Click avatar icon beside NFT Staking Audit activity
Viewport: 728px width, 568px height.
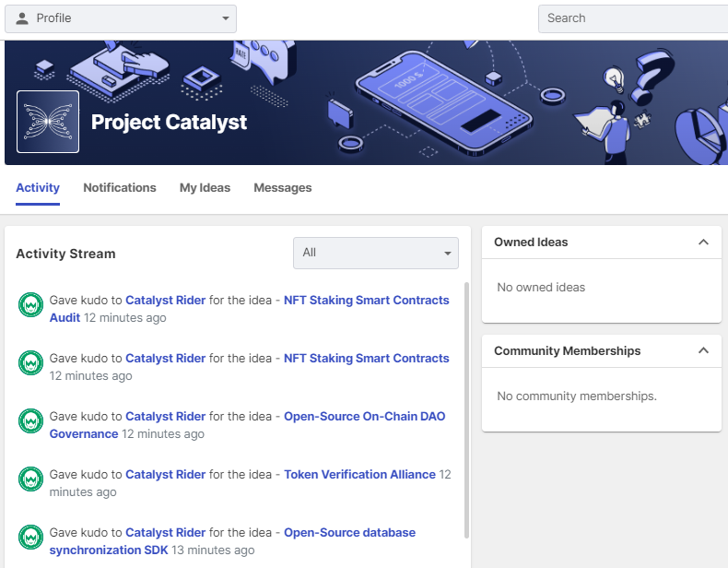point(30,304)
